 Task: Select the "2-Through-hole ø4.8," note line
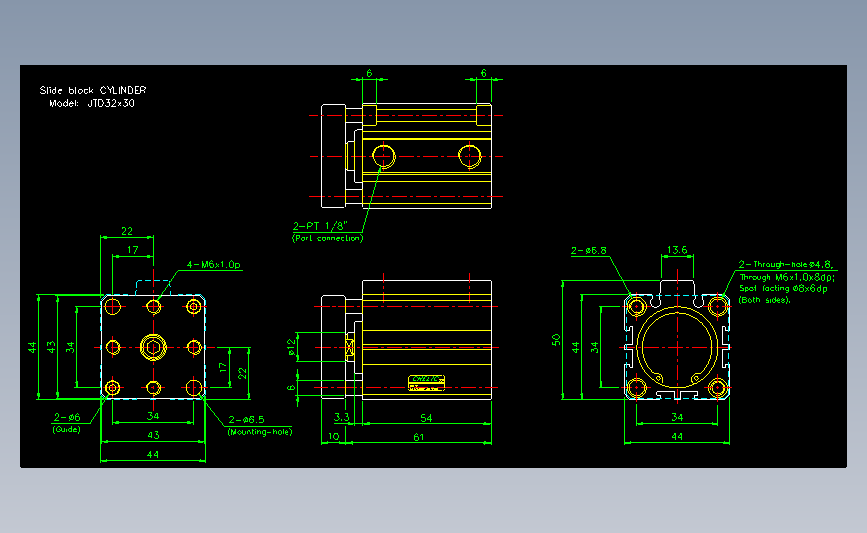(786, 264)
